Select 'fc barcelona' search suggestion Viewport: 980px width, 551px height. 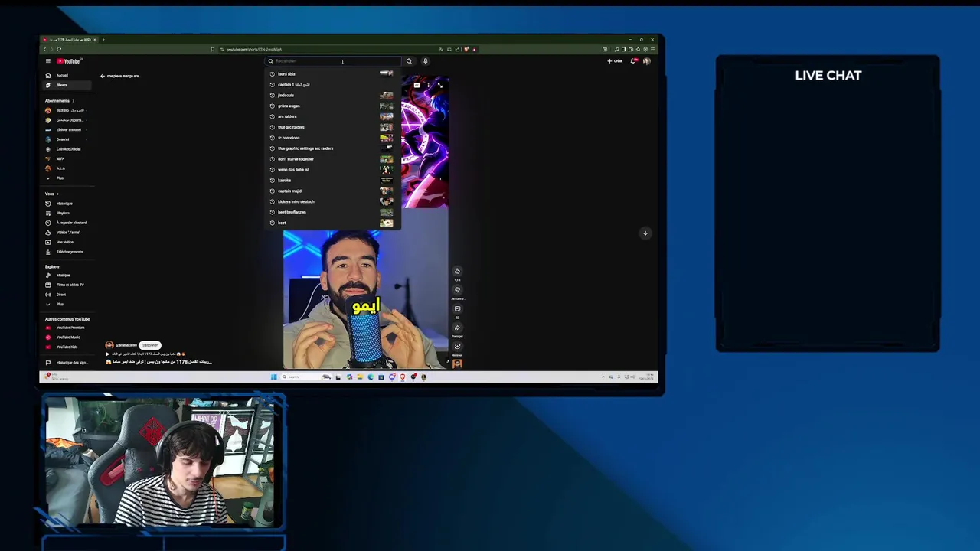click(x=331, y=138)
